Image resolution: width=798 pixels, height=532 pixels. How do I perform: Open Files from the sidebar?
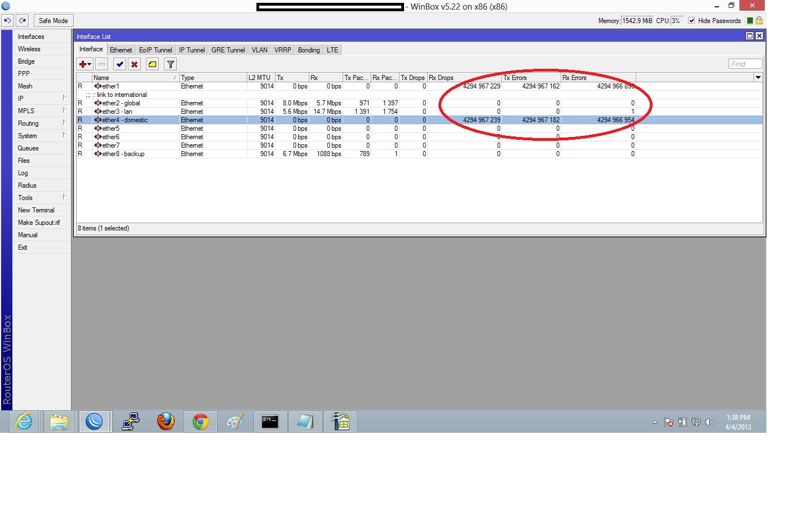click(42, 161)
